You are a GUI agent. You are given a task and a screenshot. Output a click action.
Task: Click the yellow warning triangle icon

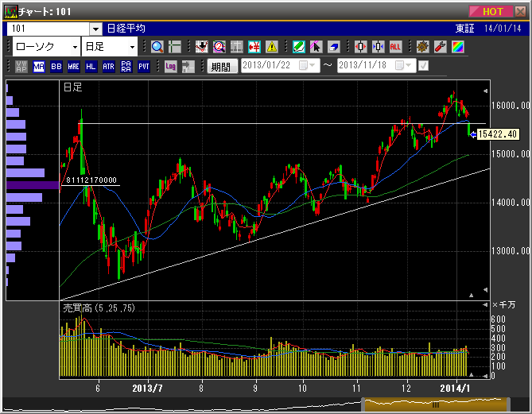pyautogui.click(x=272, y=47)
